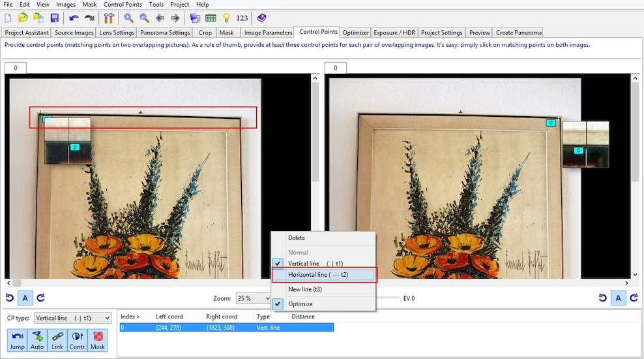Toggle the Optimize option in the context menu
Image resolution: width=644 pixels, height=359 pixels.
(x=300, y=304)
